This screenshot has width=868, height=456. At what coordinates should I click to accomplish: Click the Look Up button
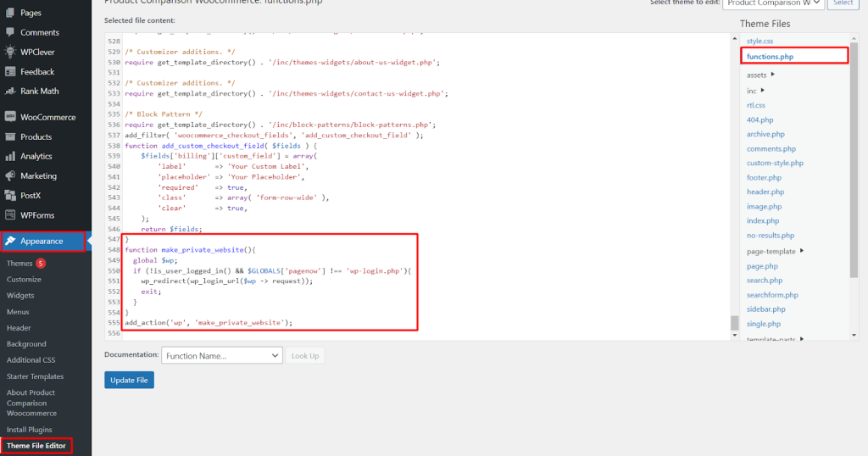305,355
